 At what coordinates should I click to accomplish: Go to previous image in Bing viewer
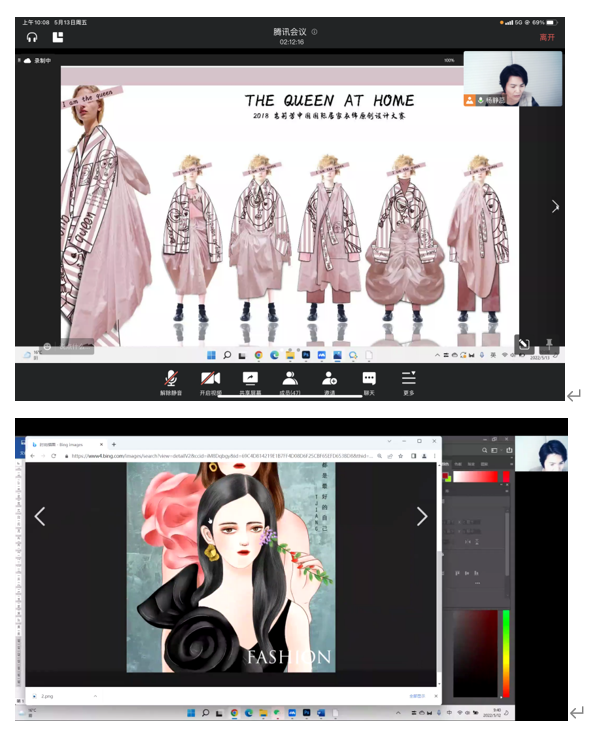click(x=40, y=516)
